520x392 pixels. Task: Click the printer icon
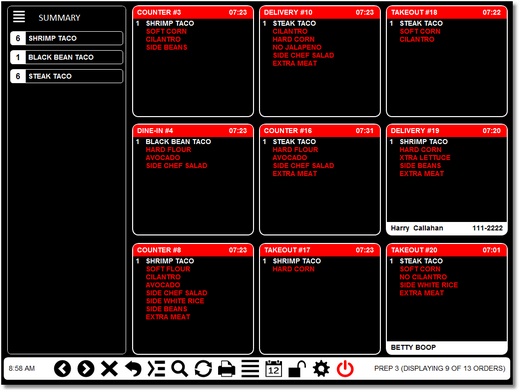pos(227,369)
